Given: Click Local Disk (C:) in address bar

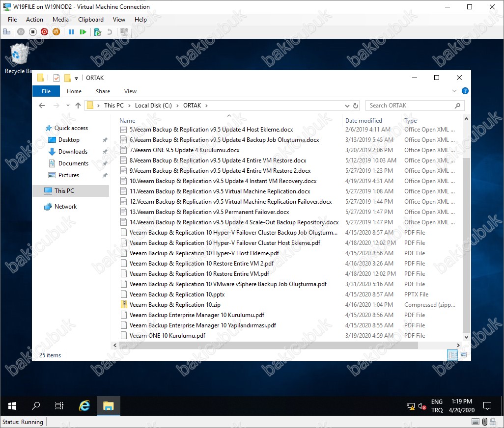Looking at the screenshot, I should pos(153,106).
